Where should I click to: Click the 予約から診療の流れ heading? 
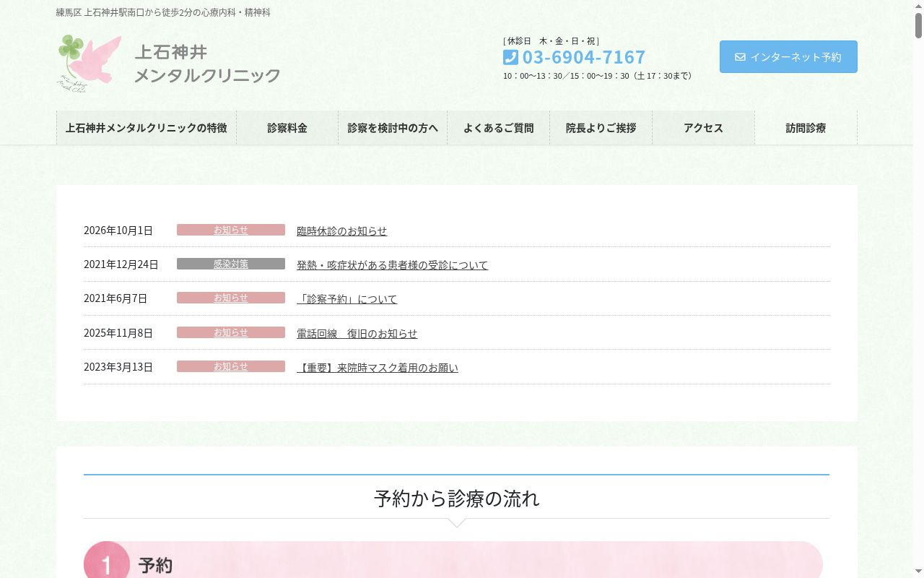point(457,499)
